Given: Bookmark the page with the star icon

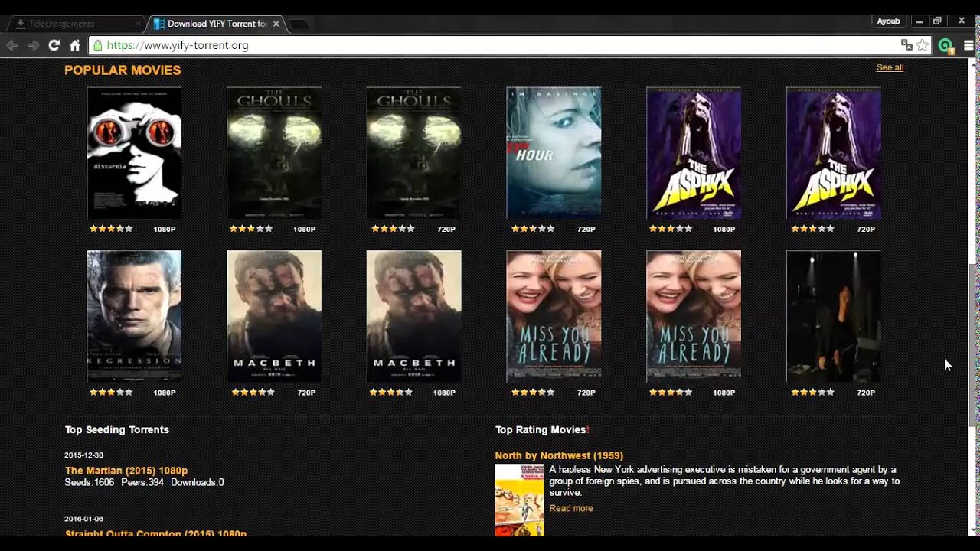Looking at the screenshot, I should coord(923,45).
